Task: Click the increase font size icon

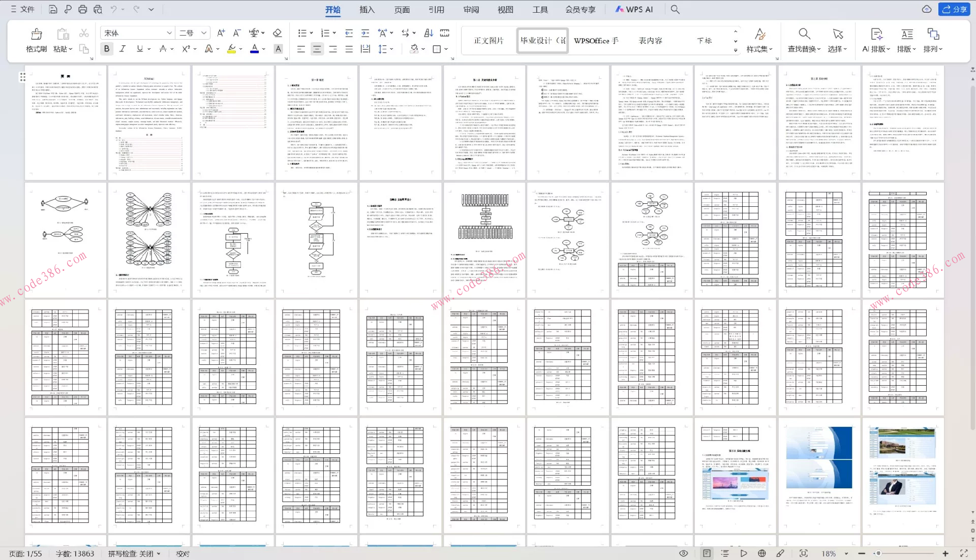Action: point(221,33)
